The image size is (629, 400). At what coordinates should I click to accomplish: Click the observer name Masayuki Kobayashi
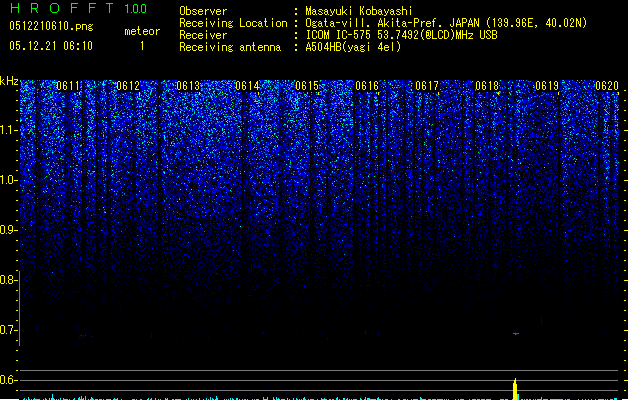pos(359,11)
